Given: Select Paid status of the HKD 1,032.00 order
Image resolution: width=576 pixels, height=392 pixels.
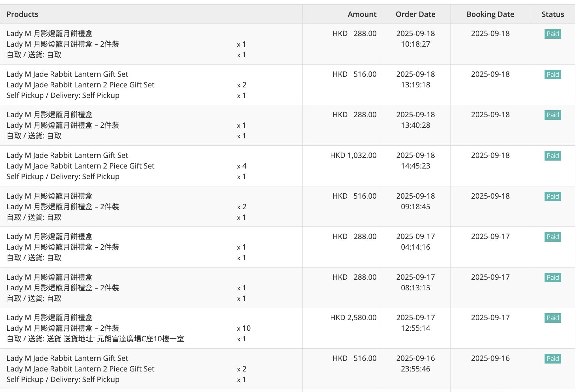Looking at the screenshot, I should coord(552,156).
